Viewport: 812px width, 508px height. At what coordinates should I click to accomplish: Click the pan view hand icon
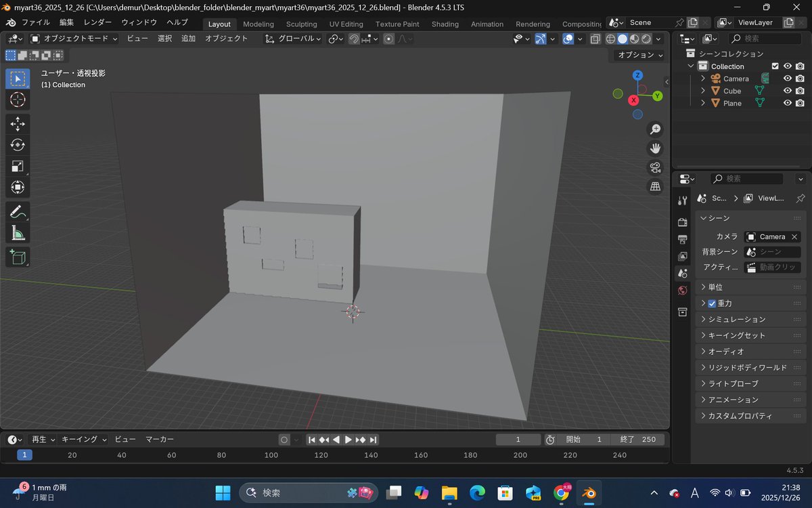(x=655, y=148)
